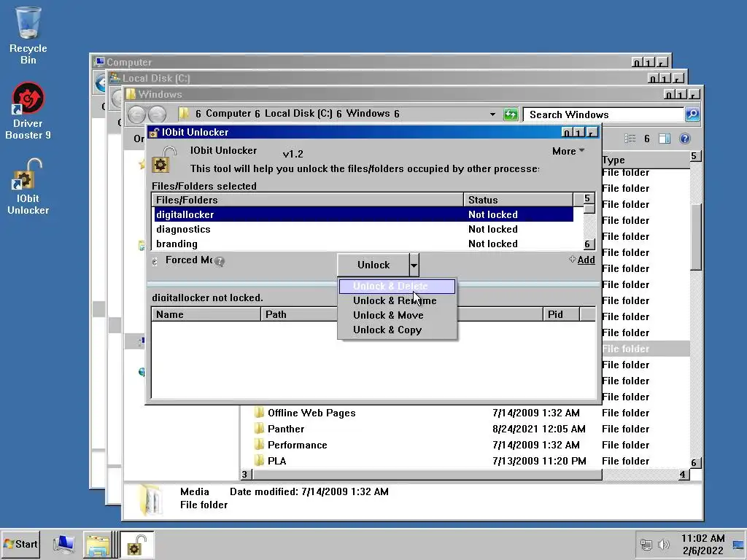The image size is (747, 560).
Task: Click the Add link to add files
Action: (586, 260)
